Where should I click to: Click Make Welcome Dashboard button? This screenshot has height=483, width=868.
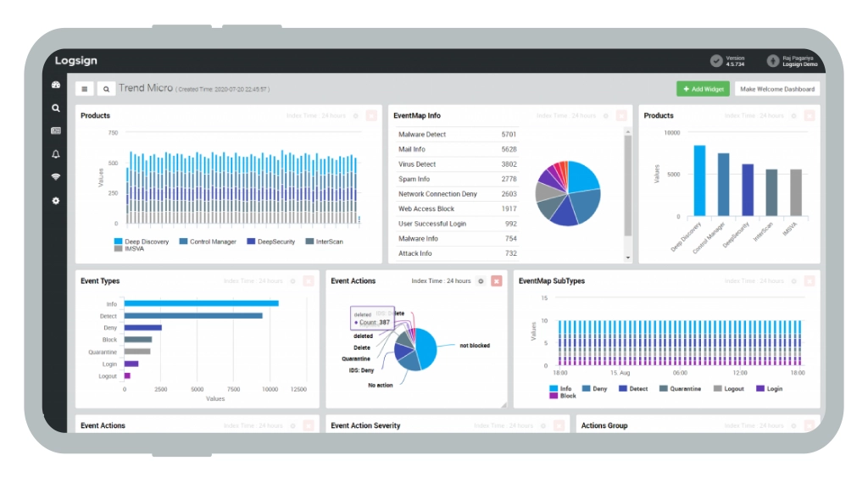pyautogui.click(x=777, y=88)
